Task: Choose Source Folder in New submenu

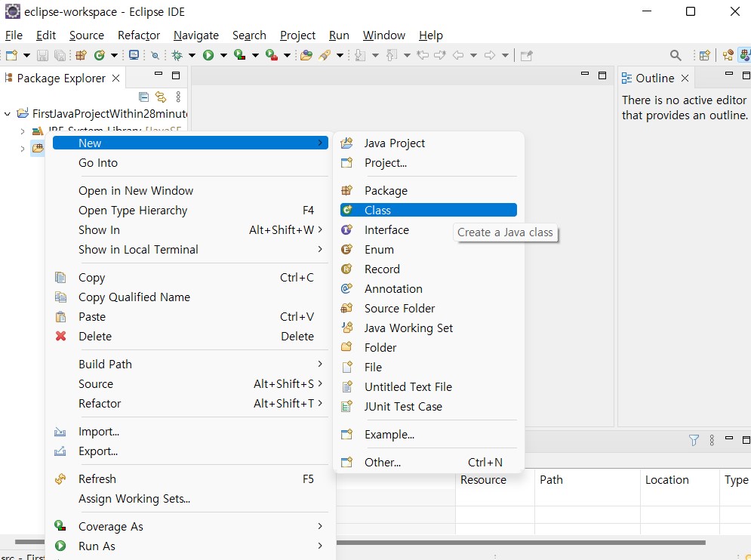Action: click(429, 309)
